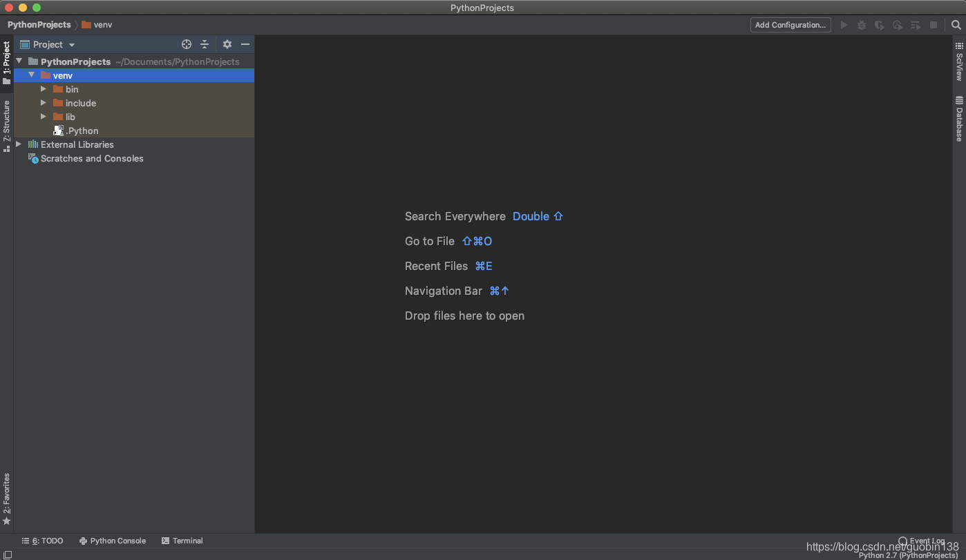Expand External Libraries arrow
Screen dimensions: 966x560
pos(19,144)
